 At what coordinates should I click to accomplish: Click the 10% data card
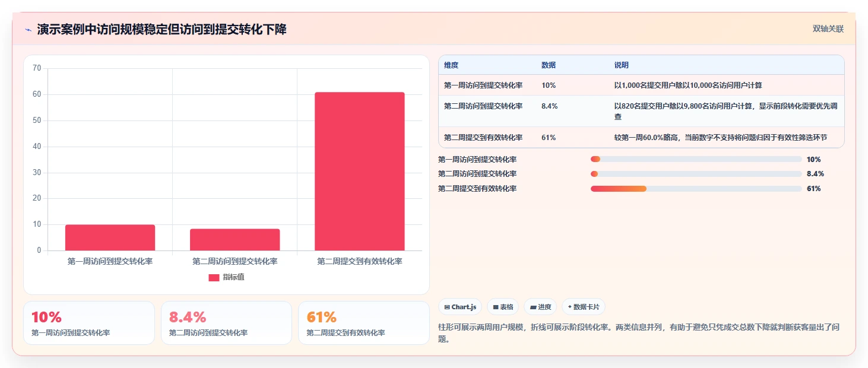[x=89, y=323]
